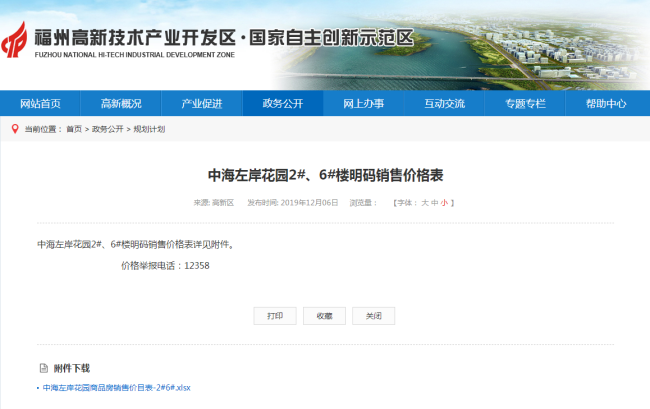The width and height of the screenshot is (650, 409).
Task: Click 规划计划 breadcrumb link
Action: [x=149, y=129]
